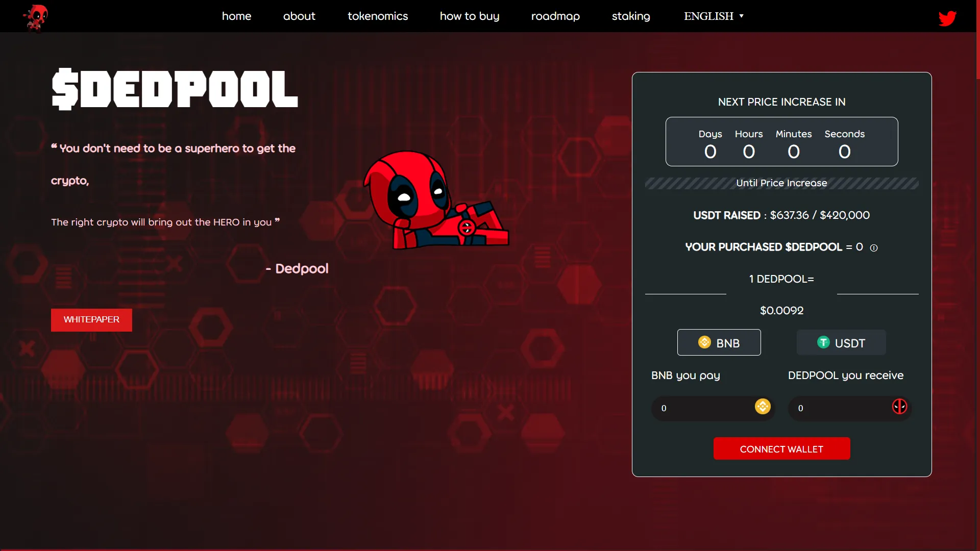The width and height of the screenshot is (980, 551).
Task: View the roadmap section
Action: [555, 16]
